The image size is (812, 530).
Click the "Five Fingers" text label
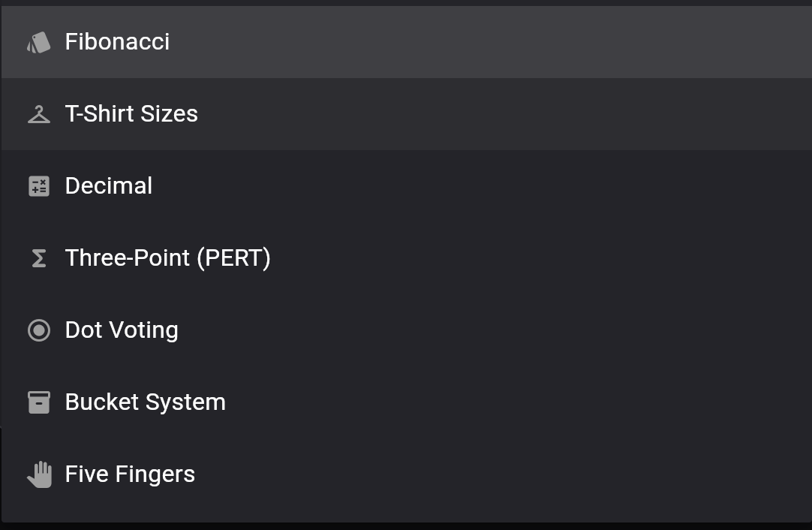[x=129, y=474]
